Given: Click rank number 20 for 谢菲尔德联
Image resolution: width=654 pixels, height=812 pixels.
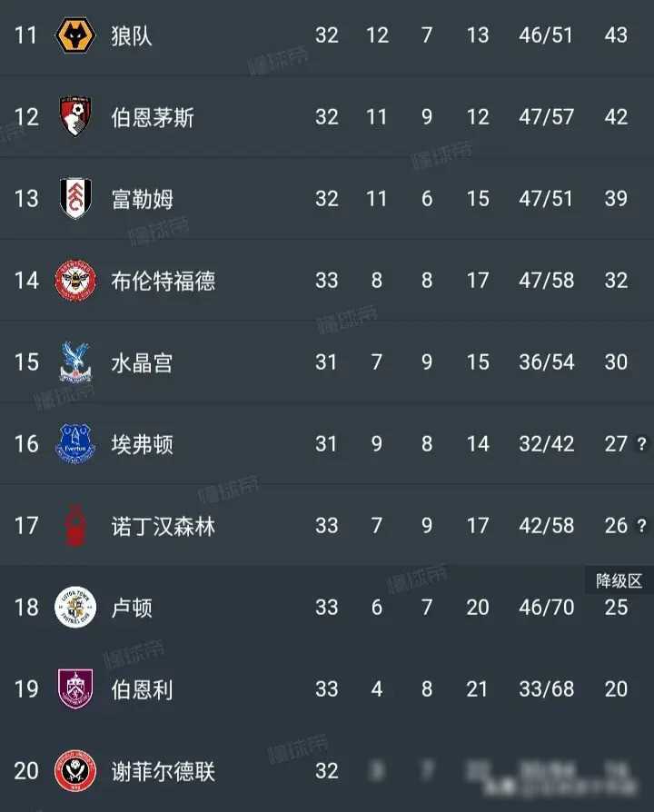Looking at the screenshot, I should (25, 768).
